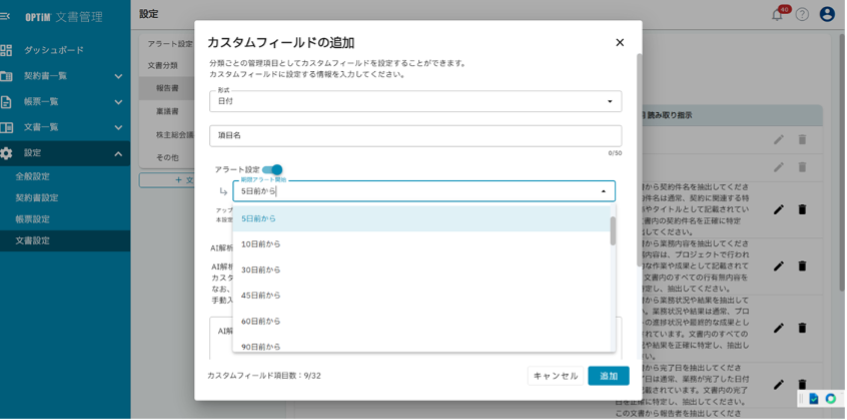This screenshot has width=847, height=420.
Task: Click the 設定 gear icon in sidebar
Action: (x=7, y=153)
